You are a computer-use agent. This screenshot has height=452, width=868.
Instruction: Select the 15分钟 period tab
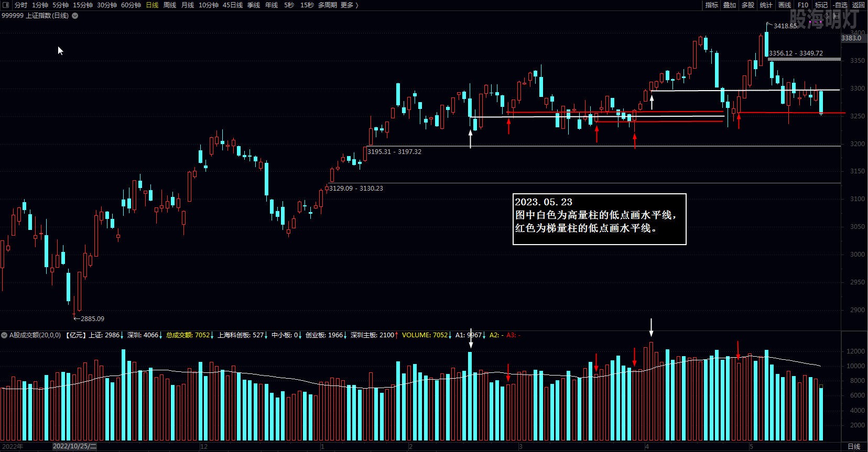pyautogui.click(x=83, y=5)
